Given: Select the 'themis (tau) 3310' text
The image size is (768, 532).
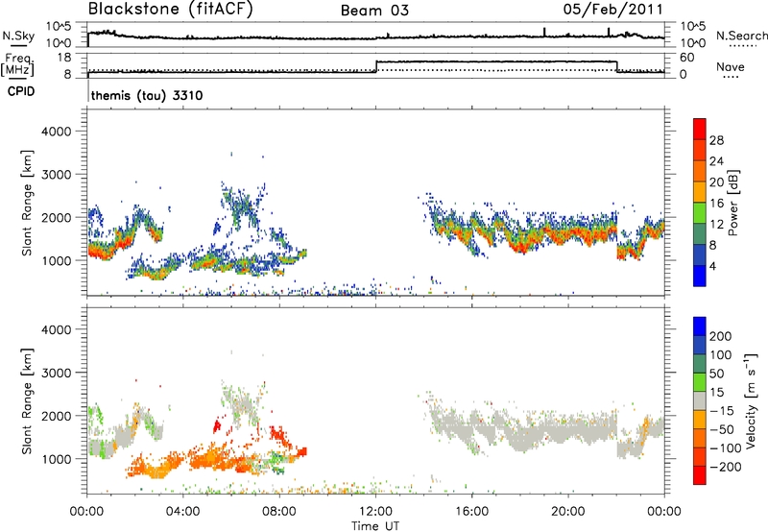Looking at the screenshot, I should (x=147, y=95).
